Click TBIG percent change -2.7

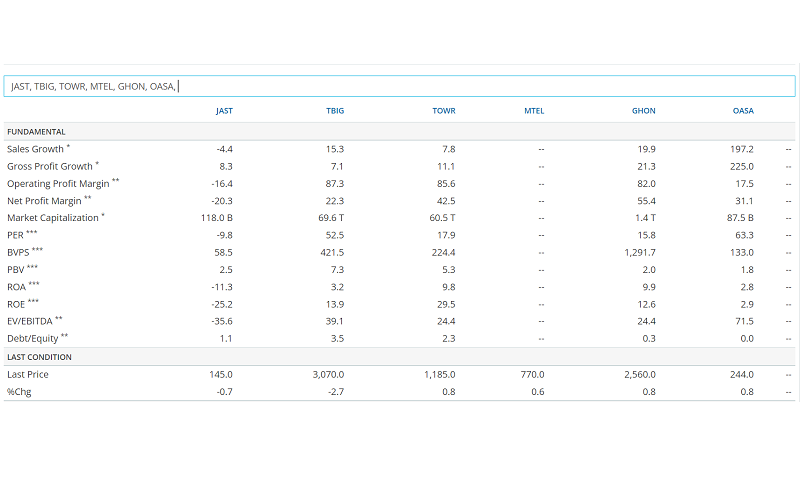336,392
